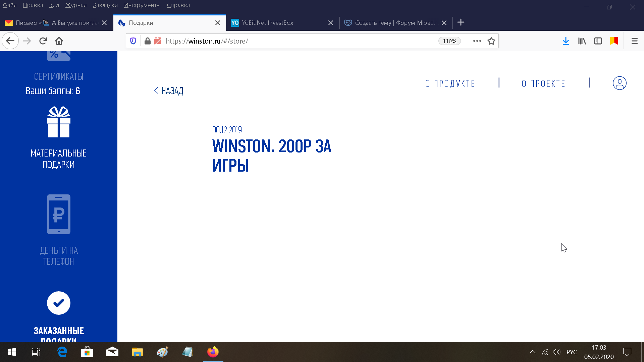Open О ПРОЕКТЕ page link
This screenshot has height=362, width=644.
tap(543, 83)
